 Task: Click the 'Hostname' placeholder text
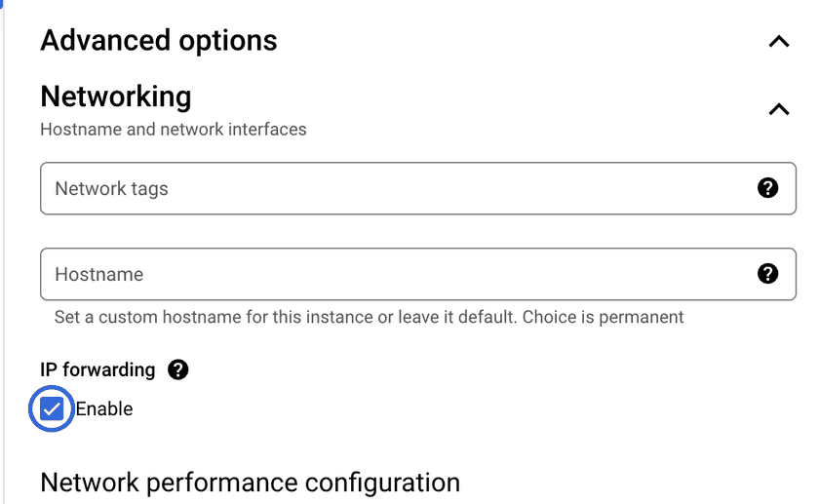(99, 274)
